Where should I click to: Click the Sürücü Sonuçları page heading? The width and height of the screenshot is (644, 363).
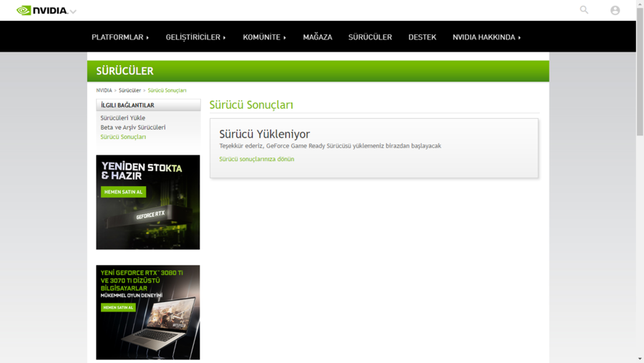pyautogui.click(x=251, y=105)
